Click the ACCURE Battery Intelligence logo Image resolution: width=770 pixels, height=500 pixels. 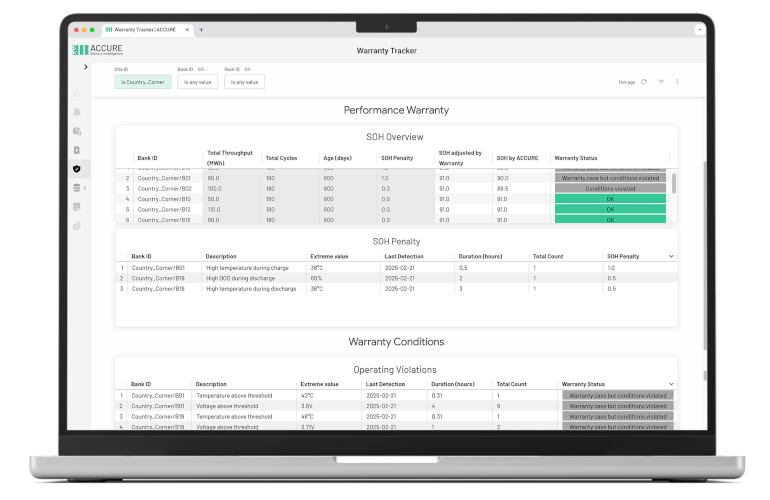click(x=97, y=49)
